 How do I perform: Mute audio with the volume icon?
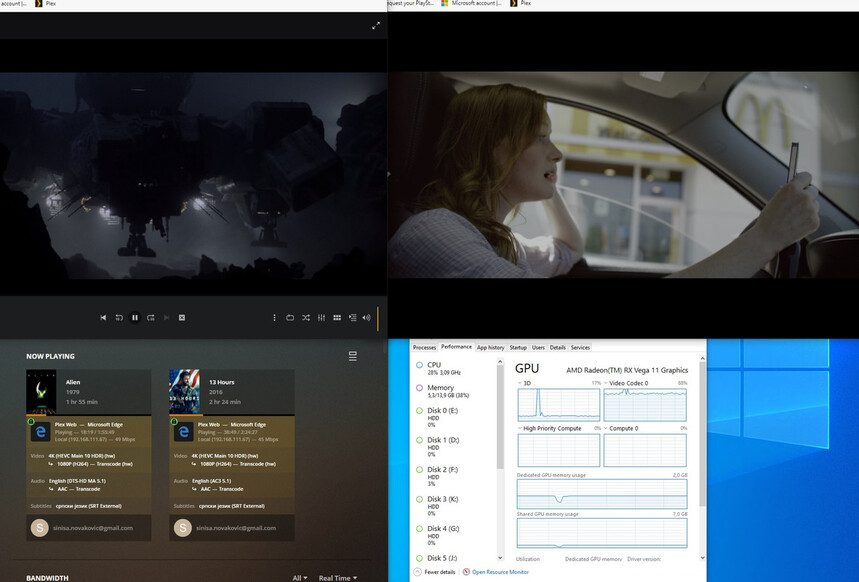[x=366, y=318]
